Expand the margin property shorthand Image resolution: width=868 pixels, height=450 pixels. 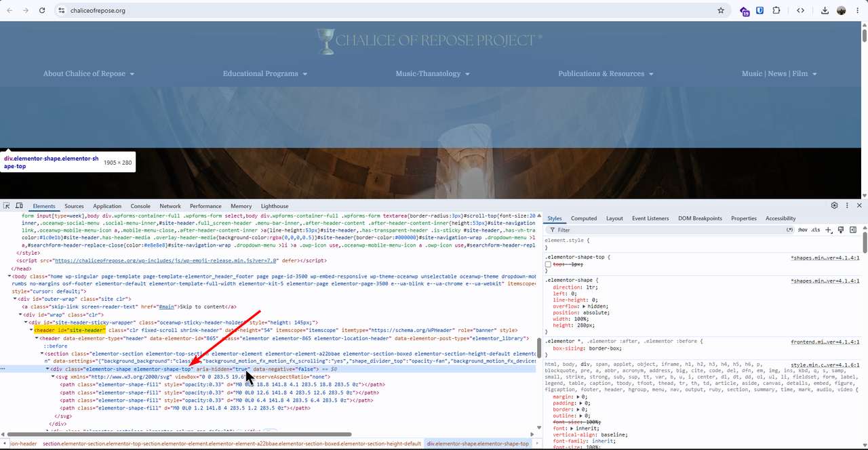[x=577, y=396]
